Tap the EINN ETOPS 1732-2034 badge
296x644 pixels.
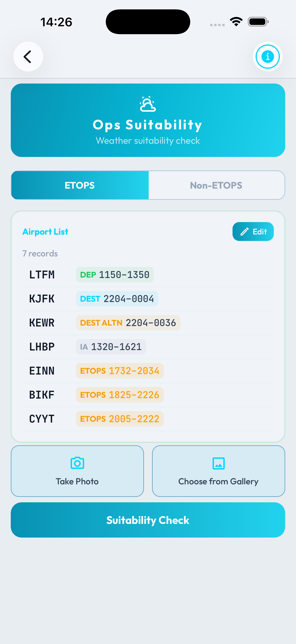point(120,371)
